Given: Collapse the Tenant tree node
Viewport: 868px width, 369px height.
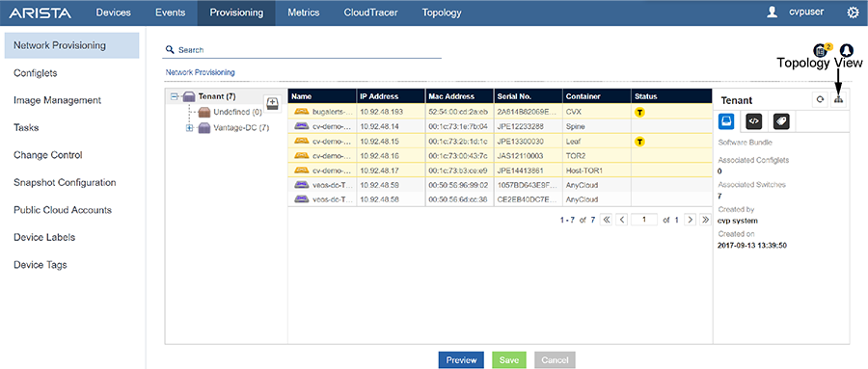Looking at the screenshot, I should pyautogui.click(x=175, y=96).
